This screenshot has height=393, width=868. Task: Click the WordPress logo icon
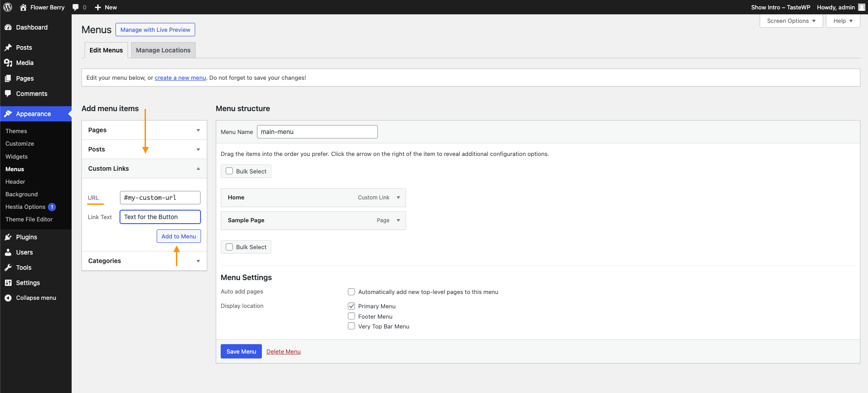(8, 7)
